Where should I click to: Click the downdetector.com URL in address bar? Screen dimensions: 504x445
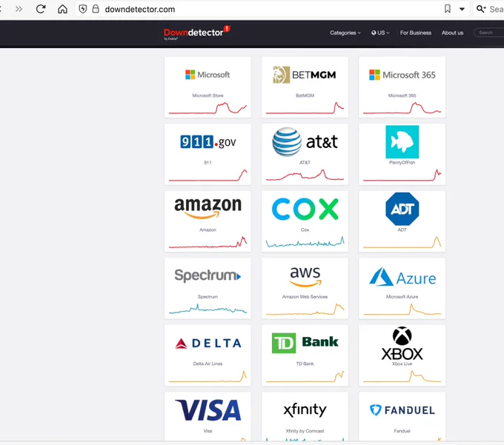point(140,10)
